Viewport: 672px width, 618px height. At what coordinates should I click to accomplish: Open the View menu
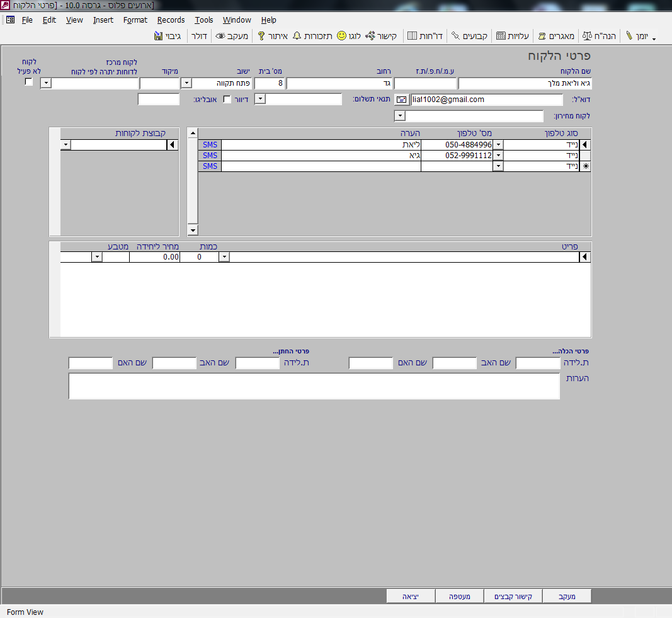click(74, 20)
